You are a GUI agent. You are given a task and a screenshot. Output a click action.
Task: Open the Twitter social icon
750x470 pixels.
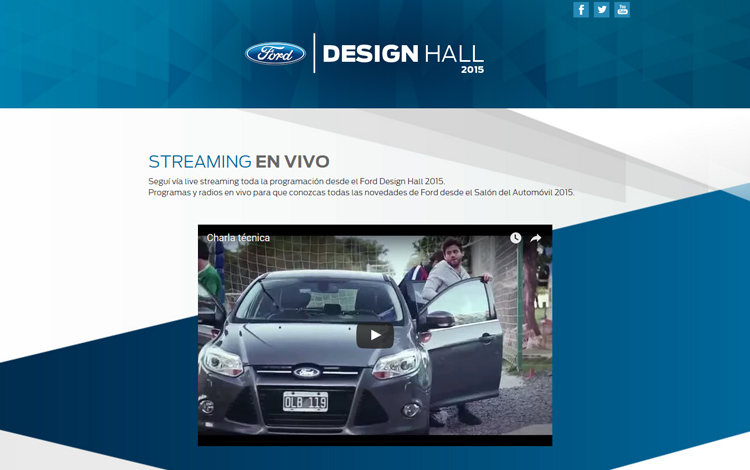[x=601, y=10]
